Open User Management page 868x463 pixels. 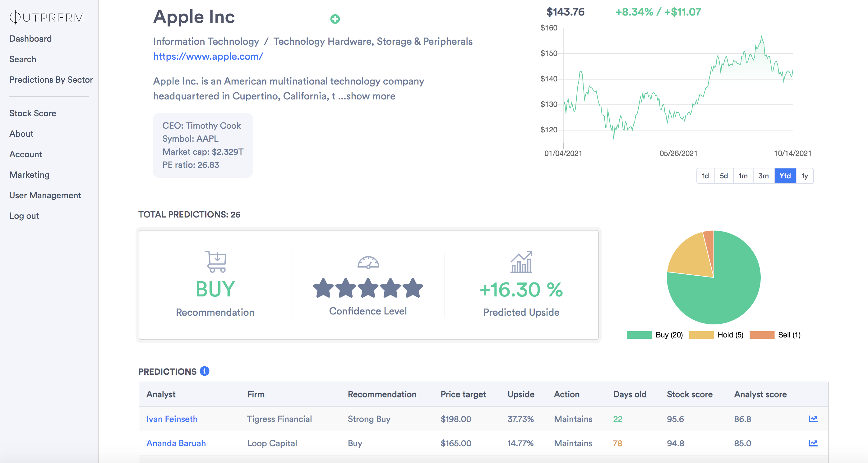click(45, 196)
